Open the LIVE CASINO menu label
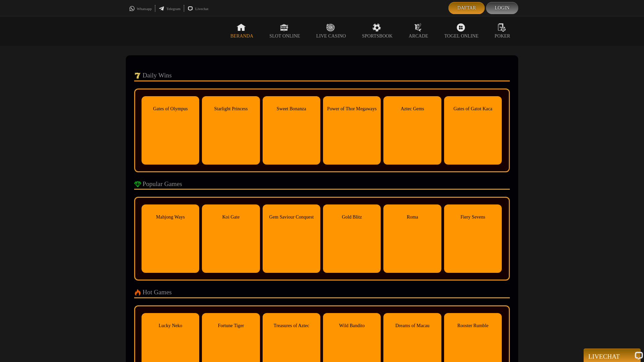The image size is (644, 362). coord(331,36)
